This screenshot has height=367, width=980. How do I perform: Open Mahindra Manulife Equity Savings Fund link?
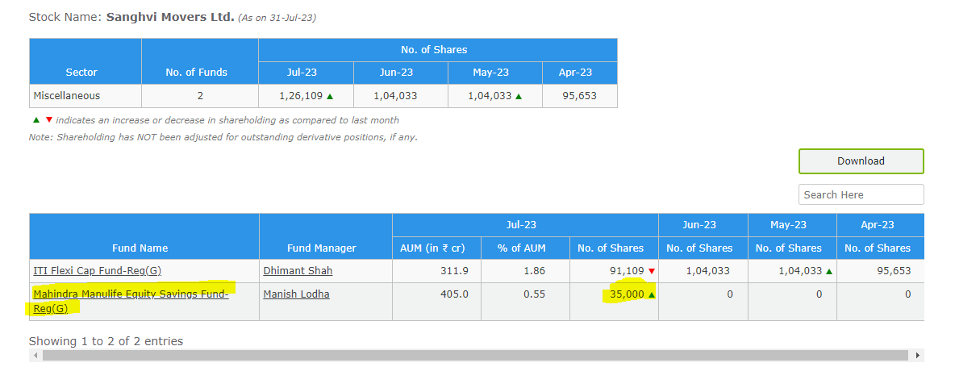pos(131,294)
